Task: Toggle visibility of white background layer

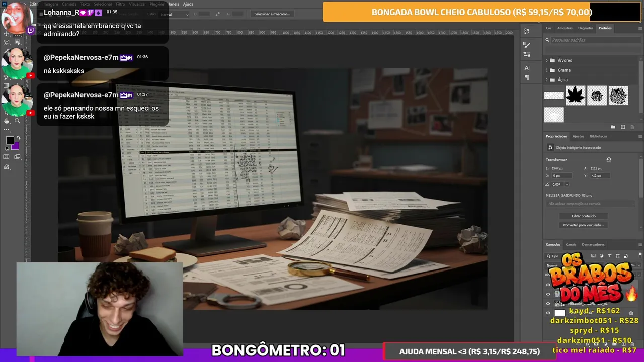Action: click(x=548, y=313)
